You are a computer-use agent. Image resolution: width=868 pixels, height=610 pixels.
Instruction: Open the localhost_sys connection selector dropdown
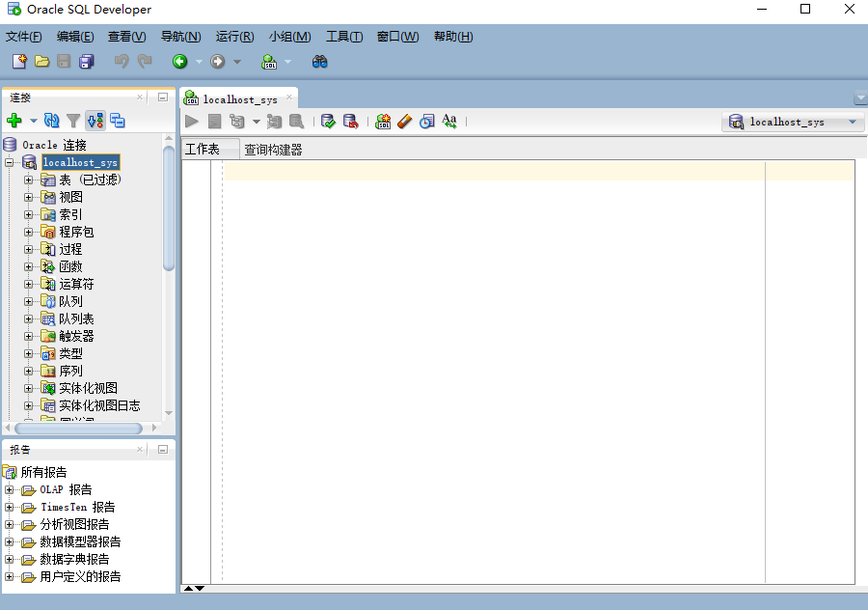point(853,122)
